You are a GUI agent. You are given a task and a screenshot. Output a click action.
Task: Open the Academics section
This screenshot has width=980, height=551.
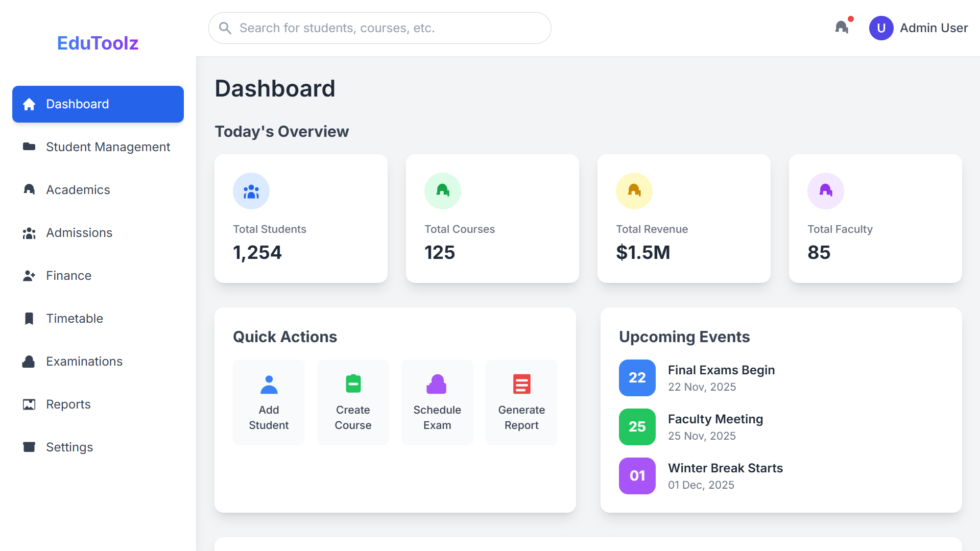pyautogui.click(x=78, y=189)
